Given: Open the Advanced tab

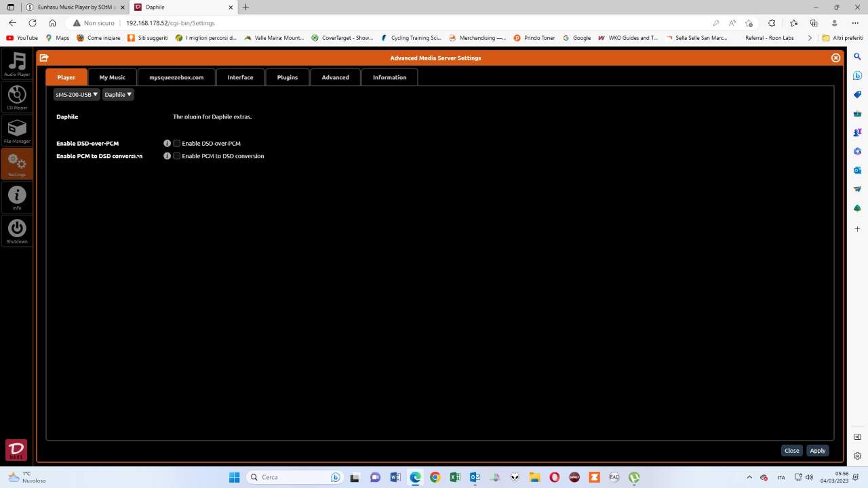Looking at the screenshot, I should (x=335, y=77).
